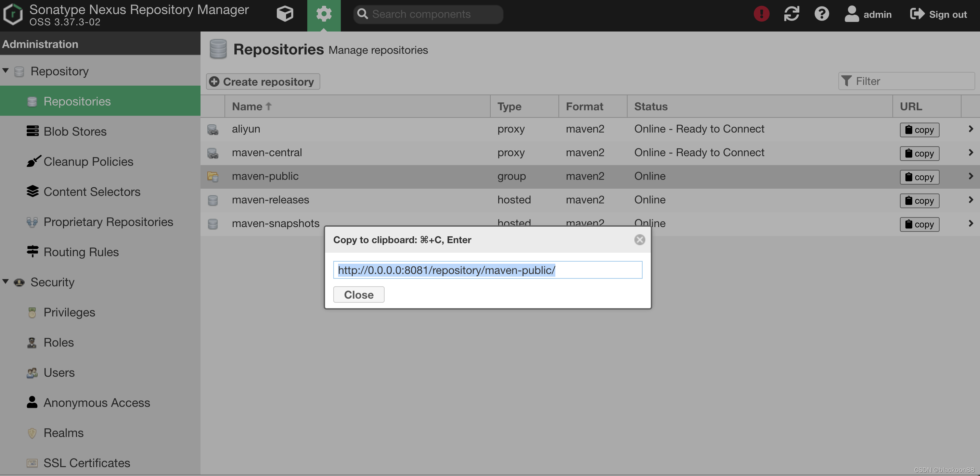This screenshot has height=476, width=980.
Task: Click the Anonymous Access person icon
Action: (32, 402)
